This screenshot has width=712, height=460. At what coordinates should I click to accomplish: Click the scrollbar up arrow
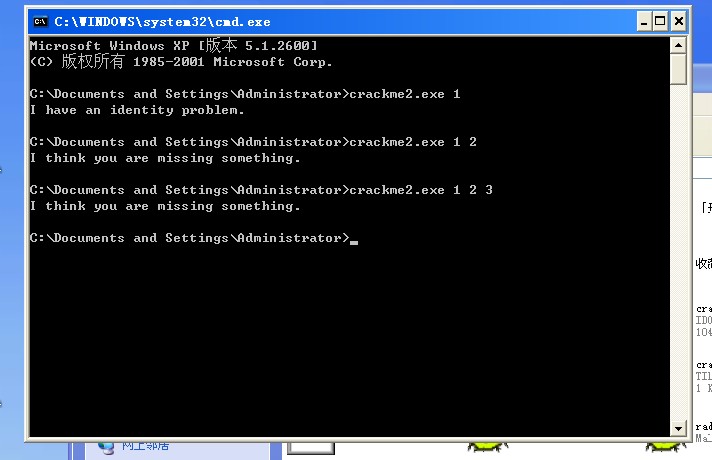(x=678, y=45)
